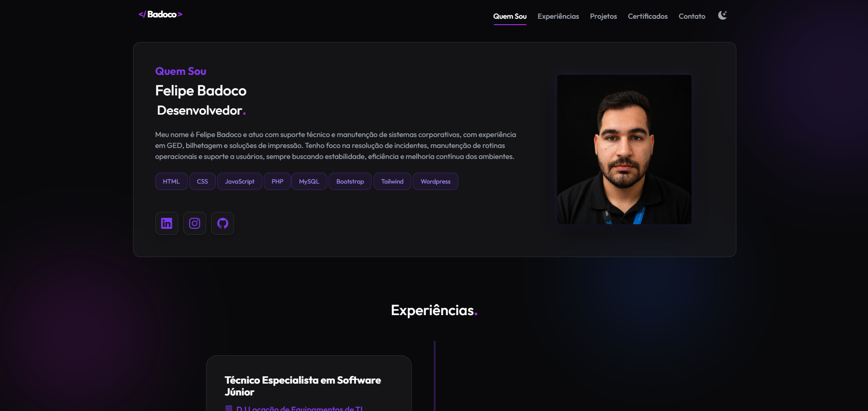
Task: Select the HTML skill tag
Action: tap(171, 181)
